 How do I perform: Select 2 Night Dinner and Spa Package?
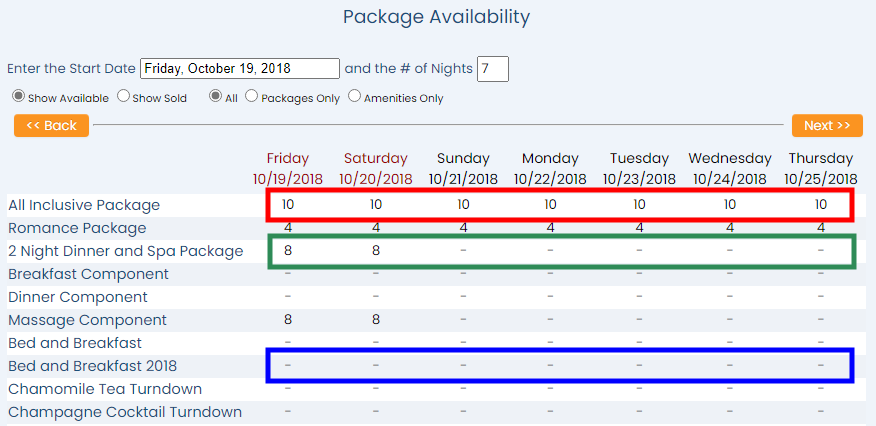(126, 251)
